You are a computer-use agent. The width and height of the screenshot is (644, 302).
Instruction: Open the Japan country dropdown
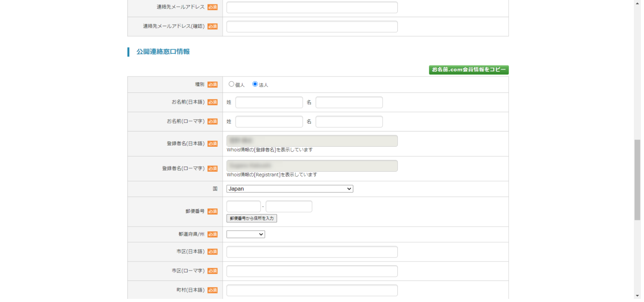pyautogui.click(x=290, y=189)
